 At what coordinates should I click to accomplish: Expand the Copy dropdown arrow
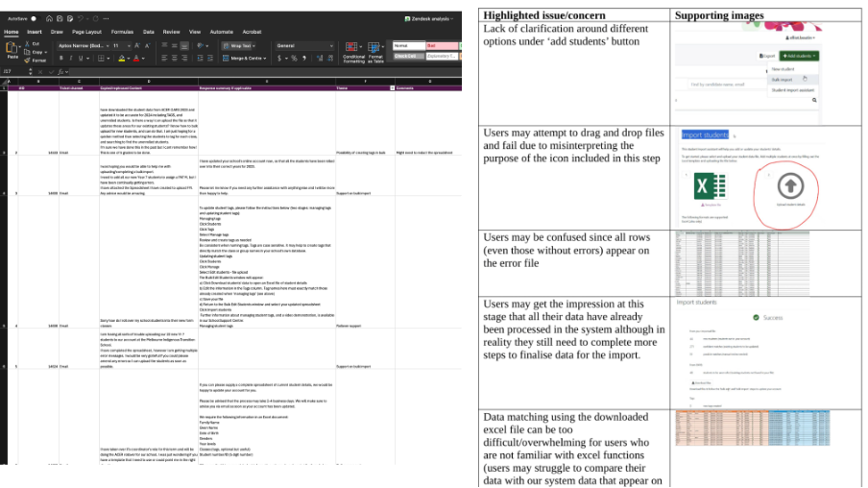point(44,52)
